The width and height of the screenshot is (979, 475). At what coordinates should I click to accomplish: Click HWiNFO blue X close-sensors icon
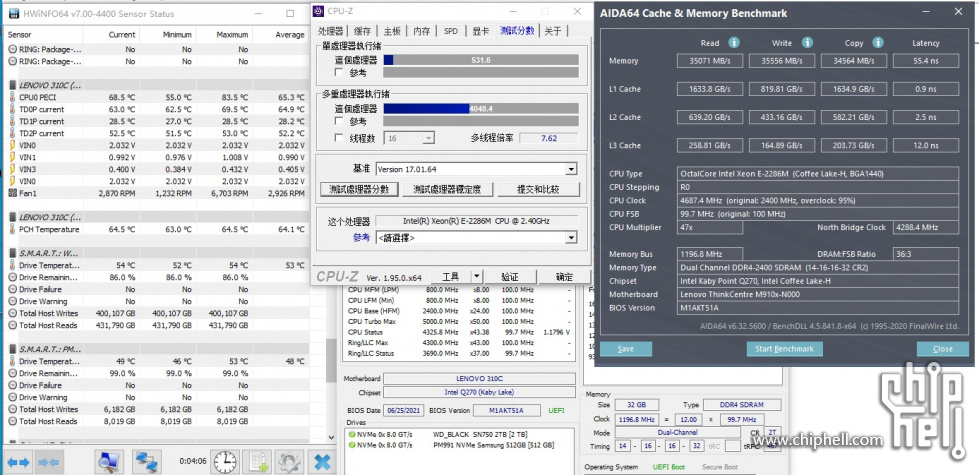[x=322, y=463]
